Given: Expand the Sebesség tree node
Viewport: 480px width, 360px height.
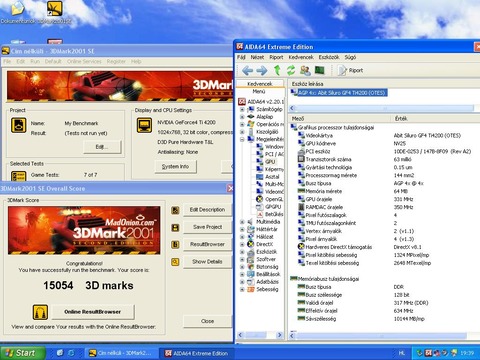Looking at the screenshot, I should [x=242, y=290].
